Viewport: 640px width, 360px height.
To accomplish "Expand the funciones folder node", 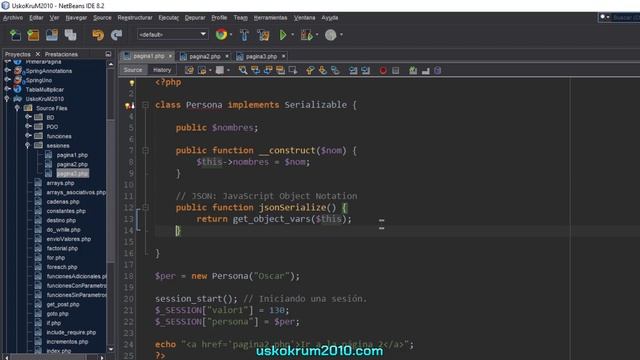I will pyautogui.click(x=28, y=136).
